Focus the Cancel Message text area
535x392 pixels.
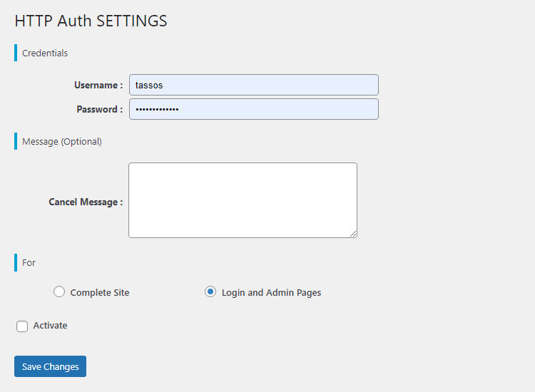point(243,200)
